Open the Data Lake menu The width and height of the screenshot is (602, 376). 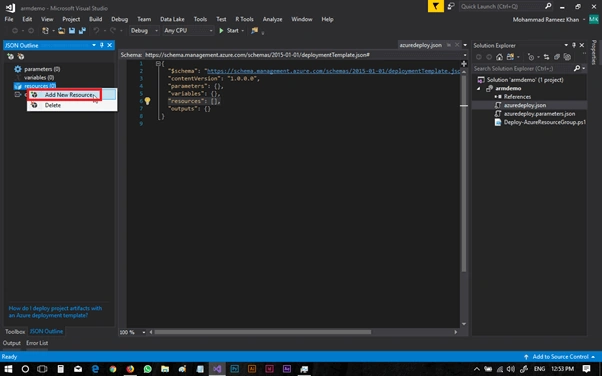click(172, 19)
